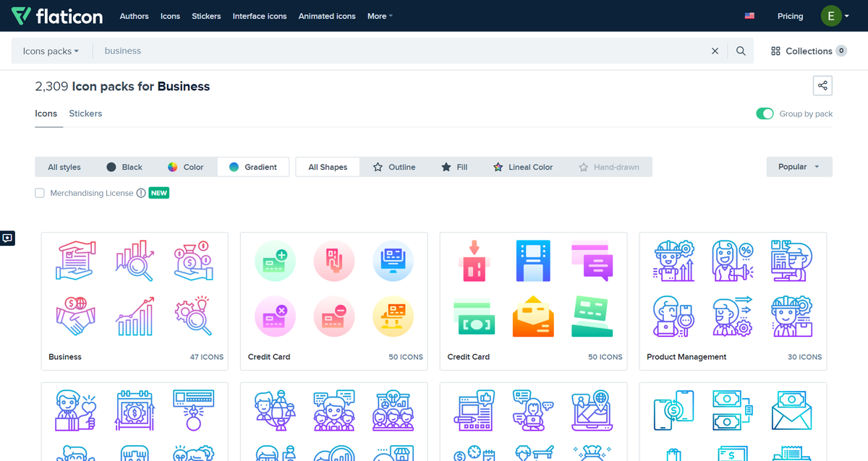Toggle the Group by pack switch
This screenshot has width=868, height=461.
[x=765, y=113]
